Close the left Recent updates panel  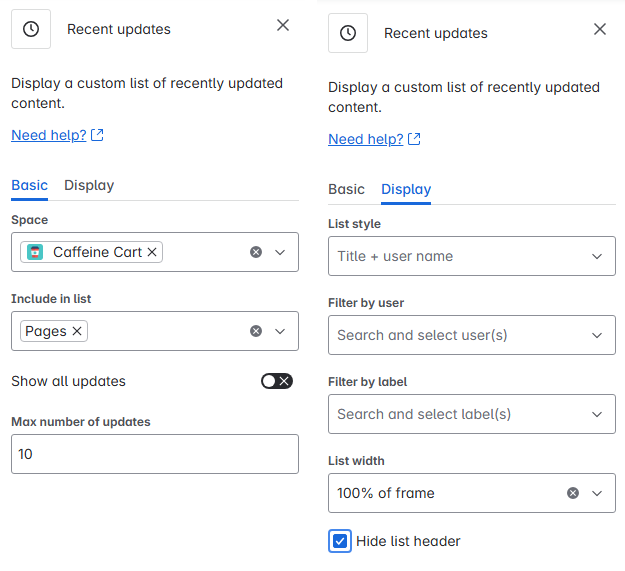click(x=283, y=25)
